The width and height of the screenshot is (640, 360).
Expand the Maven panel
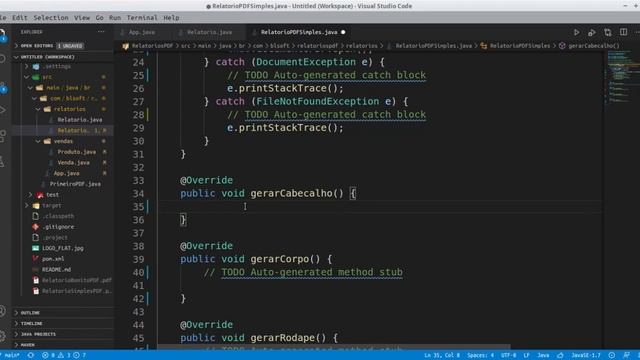point(27,345)
